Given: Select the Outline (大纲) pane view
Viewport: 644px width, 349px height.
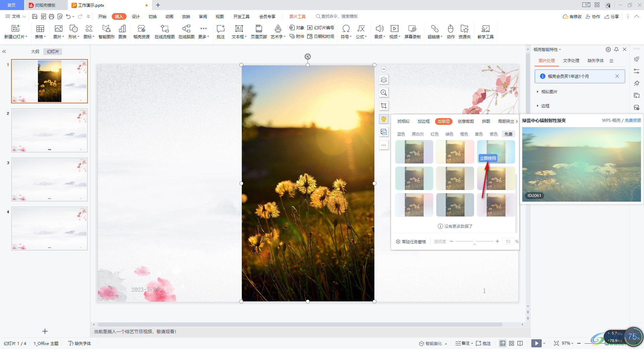Looking at the screenshot, I should point(35,51).
